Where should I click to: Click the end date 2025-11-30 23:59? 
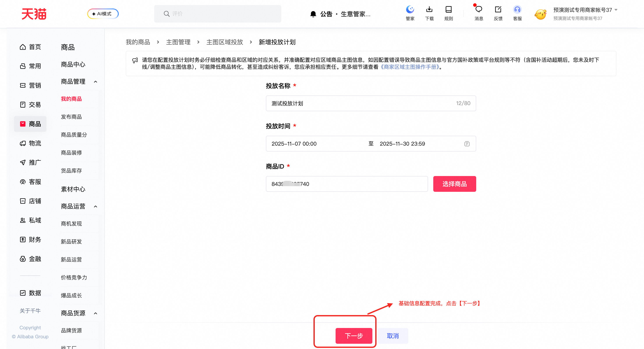pyautogui.click(x=402, y=144)
